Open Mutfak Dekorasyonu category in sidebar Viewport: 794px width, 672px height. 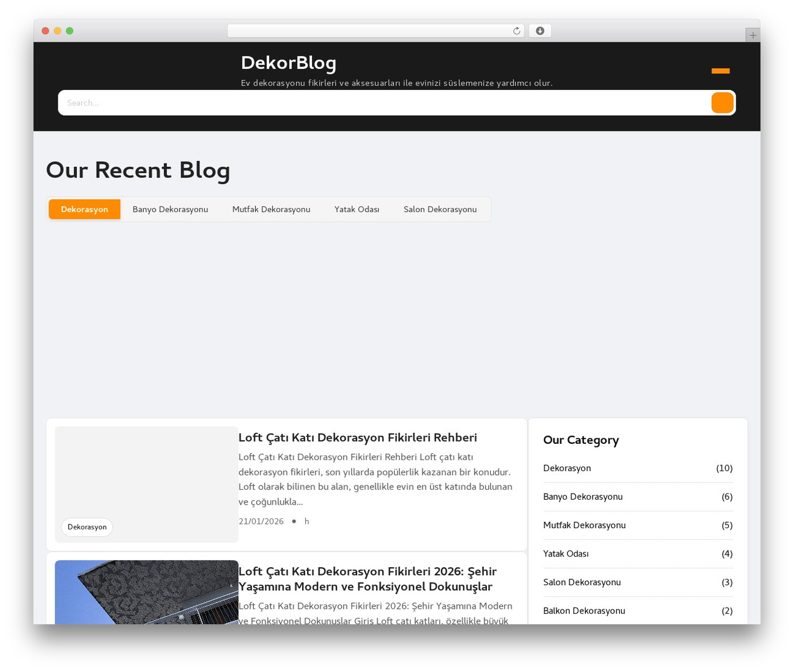584,525
